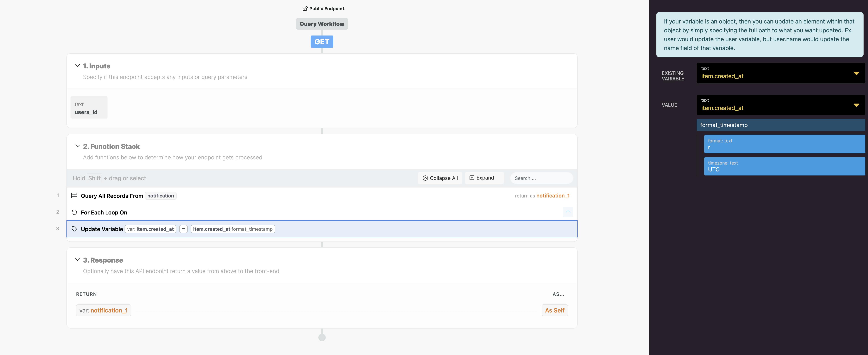Edit the format text field
The width and height of the screenshot is (868, 355).
click(x=784, y=144)
